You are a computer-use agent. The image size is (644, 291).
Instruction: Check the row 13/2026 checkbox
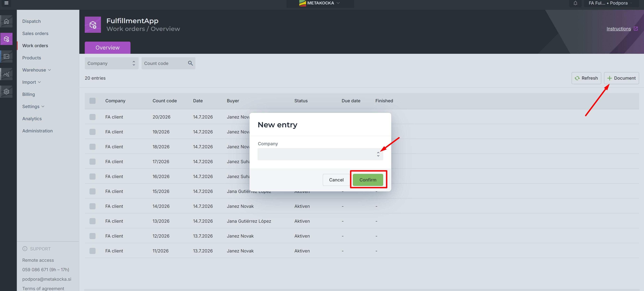[x=93, y=221]
